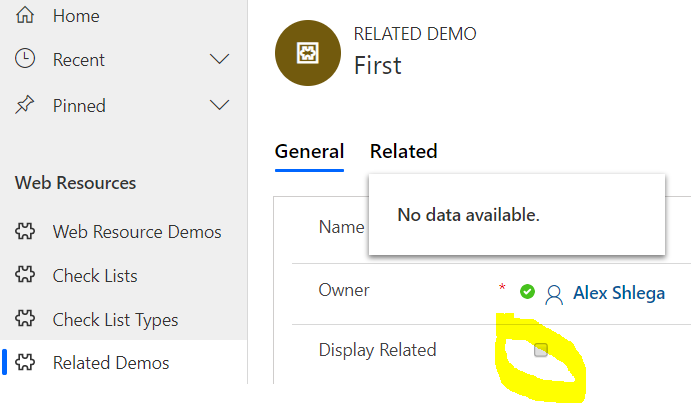The image size is (691, 404).
Task: Click the Related Demo entity avatar icon
Action: pos(308,53)
